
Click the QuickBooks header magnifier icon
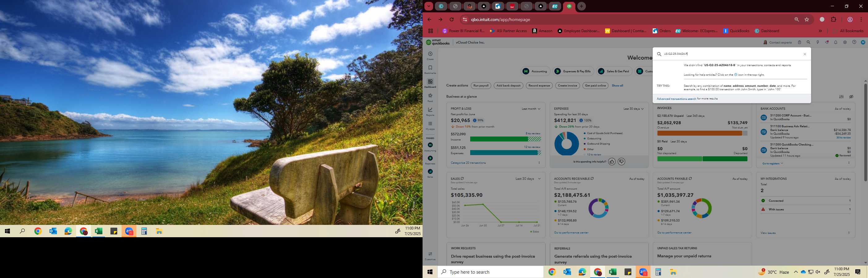[808, 42]
